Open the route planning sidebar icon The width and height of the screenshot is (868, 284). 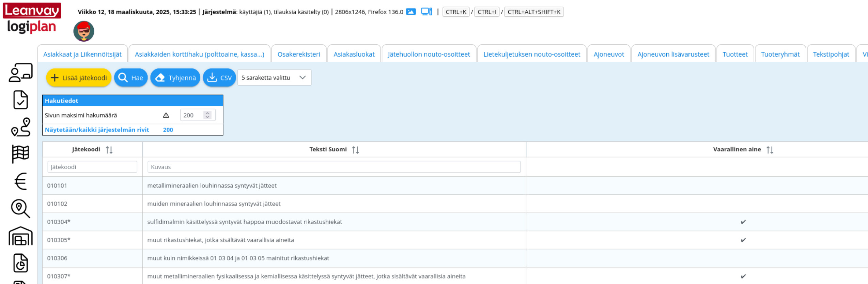(x=20, y=127)
